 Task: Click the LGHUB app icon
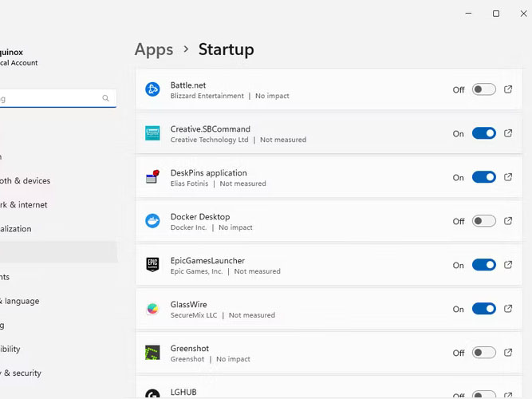[x=152, y=394]
